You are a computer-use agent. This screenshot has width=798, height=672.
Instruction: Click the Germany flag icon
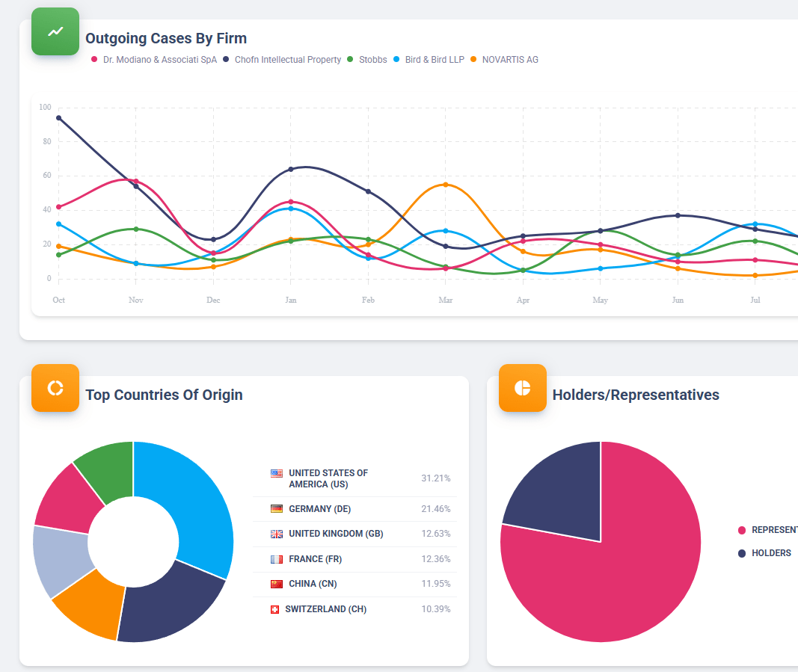[x=277, y=509]
